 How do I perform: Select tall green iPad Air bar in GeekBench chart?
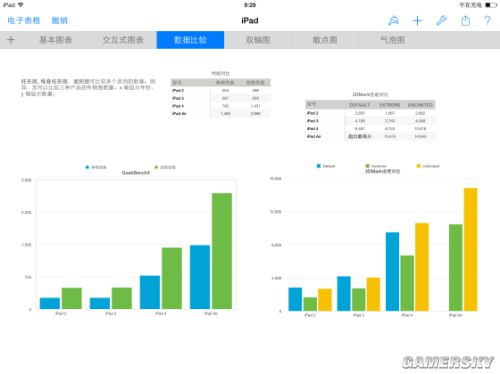click(222, 251)
